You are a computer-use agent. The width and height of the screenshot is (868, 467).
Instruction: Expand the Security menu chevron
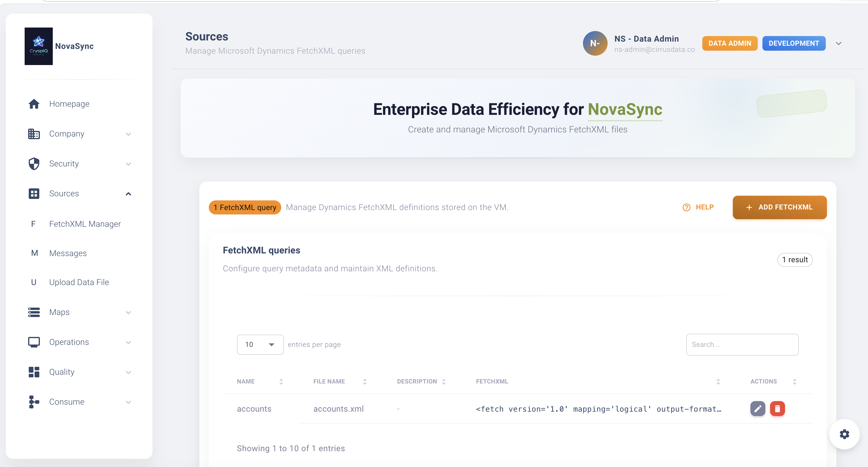[128, 164]
